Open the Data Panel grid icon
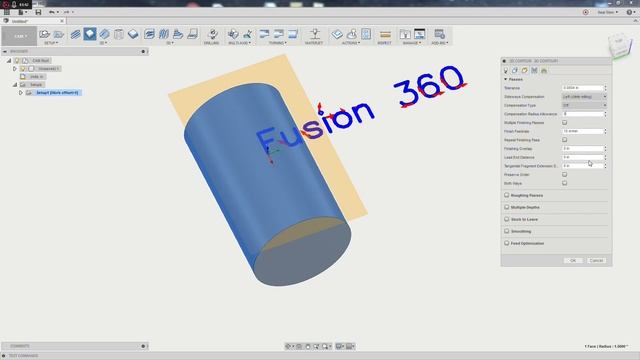640x360 pixels. tap(7, 12)
